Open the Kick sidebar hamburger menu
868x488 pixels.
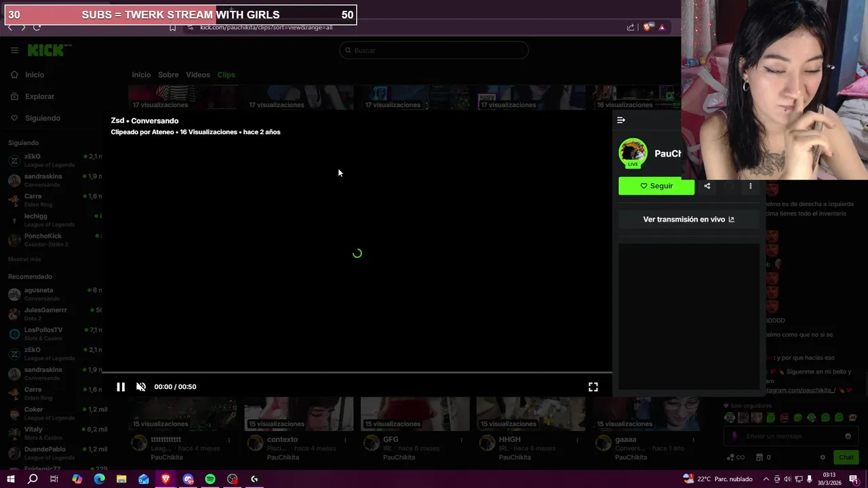(14, 50)
